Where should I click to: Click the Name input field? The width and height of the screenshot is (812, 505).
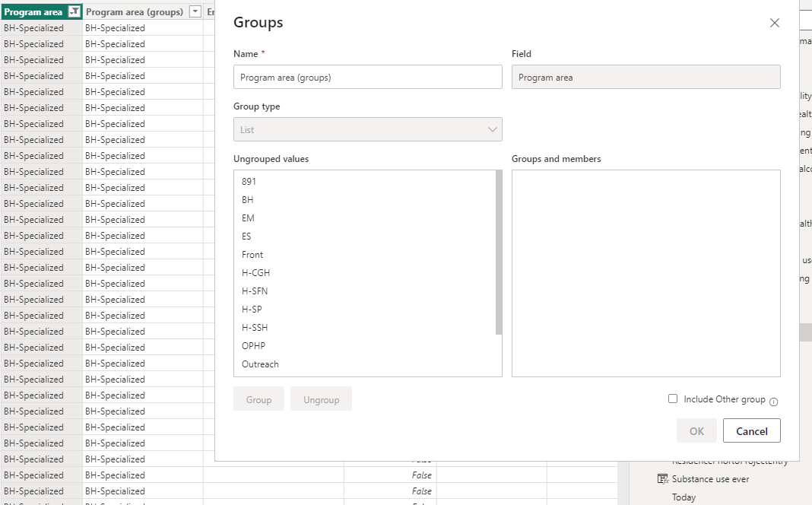pos(368,77)
